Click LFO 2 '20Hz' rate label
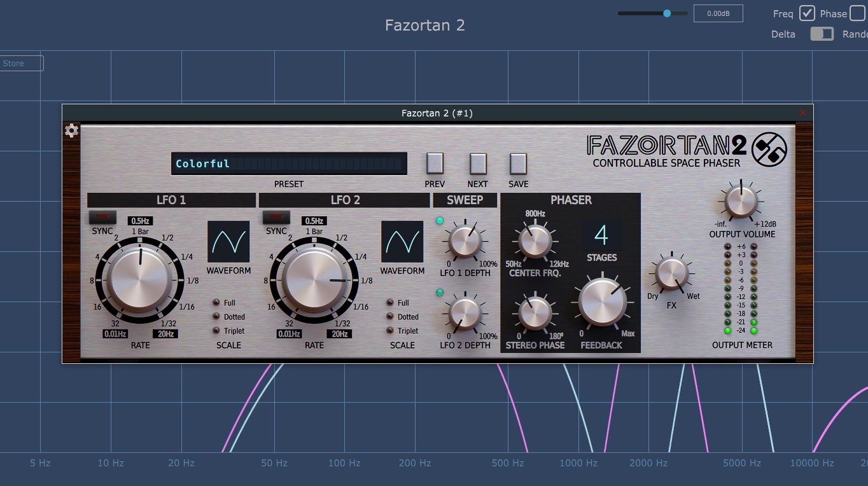The image size is (868, 486). pyautogui.click(x=339, y=334)
